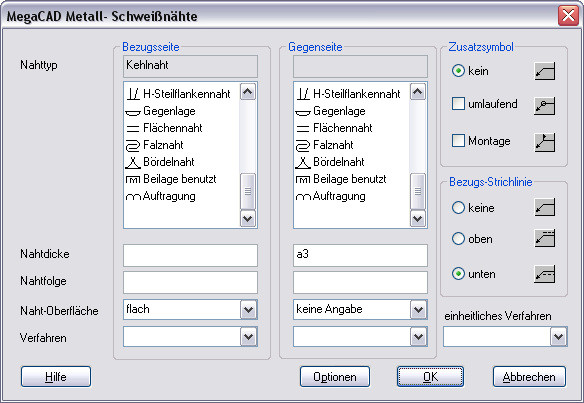This screenshot has width=584, height=403.
Task: Select the 'oben' radio button
Action: coord(458,238)
